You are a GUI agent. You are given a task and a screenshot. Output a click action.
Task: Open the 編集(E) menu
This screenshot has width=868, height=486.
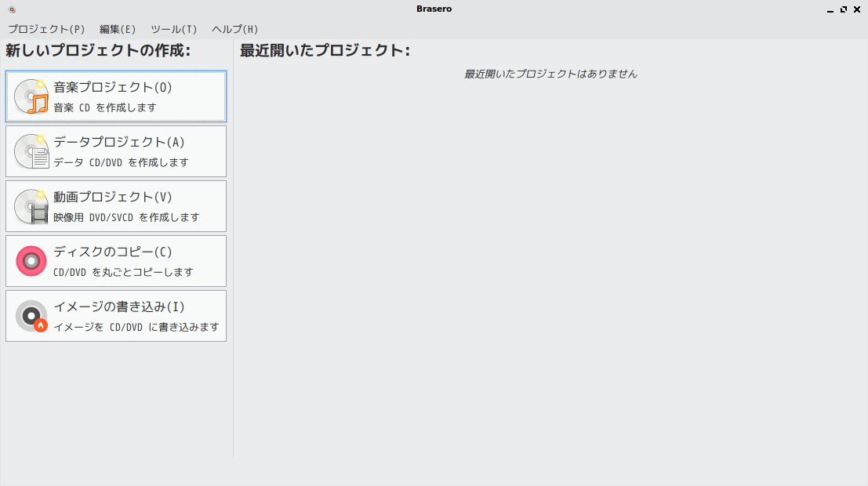pyautogui.click(x=118, y=29)
